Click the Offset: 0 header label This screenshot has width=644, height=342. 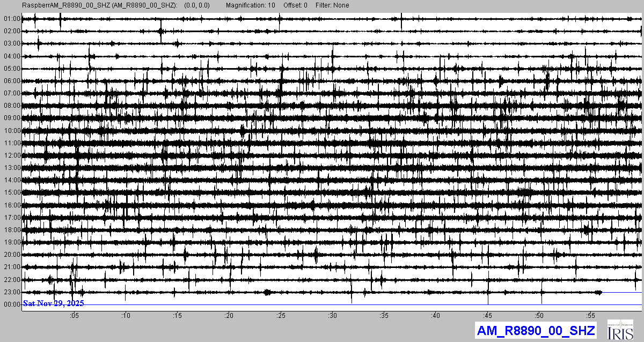point(295,5)
